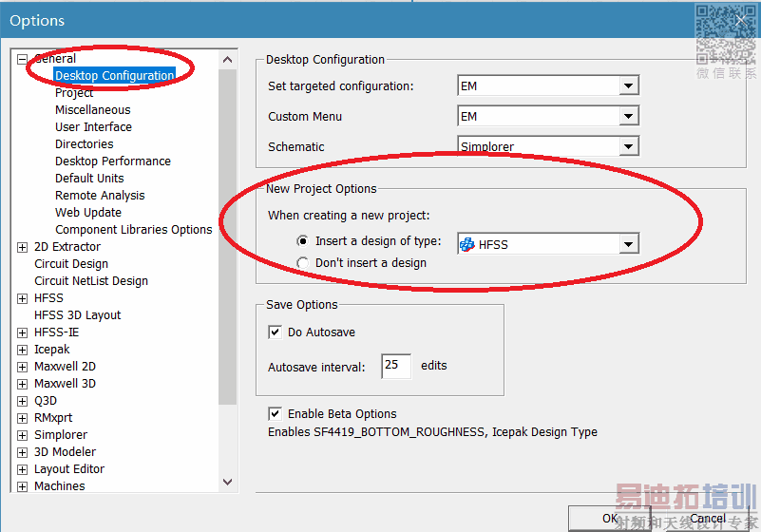761x532 pixels.
Task: Expand the Machines tree node
Action: tap(22, 486)
